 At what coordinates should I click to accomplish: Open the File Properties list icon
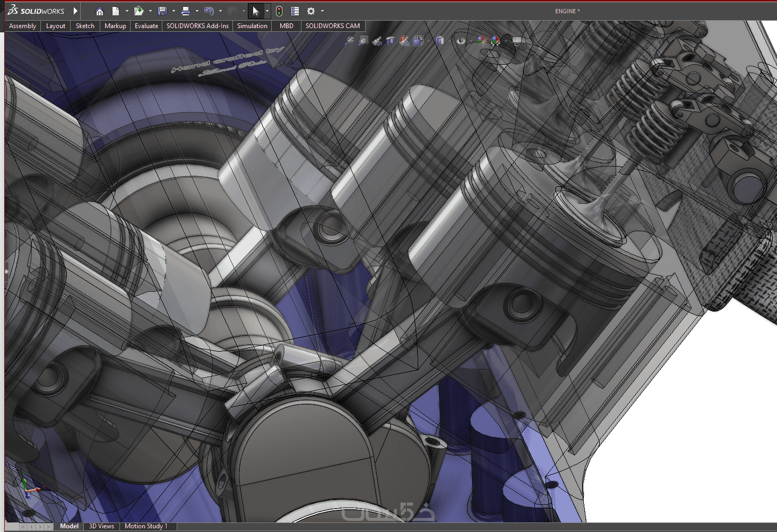click(x=295, y=11)
